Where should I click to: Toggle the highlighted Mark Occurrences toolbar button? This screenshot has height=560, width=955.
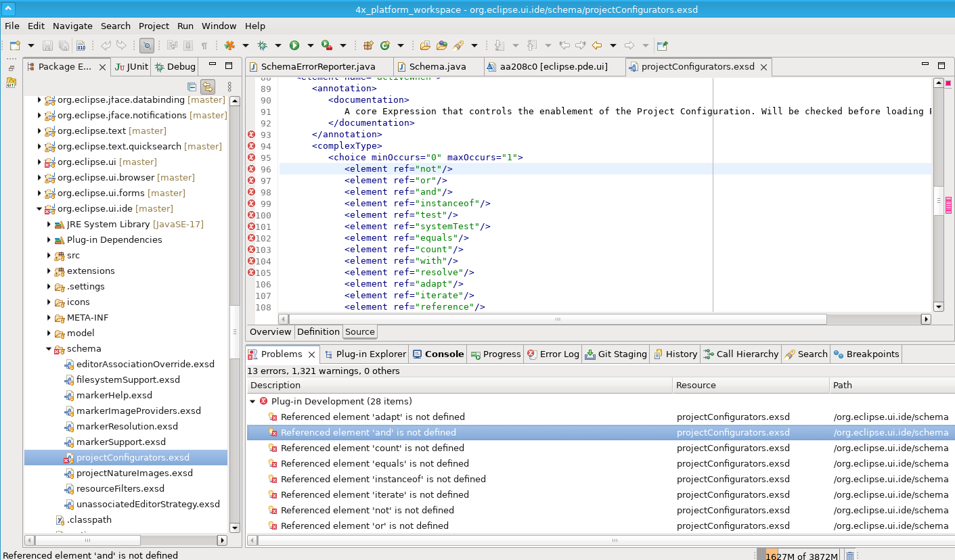147,45
